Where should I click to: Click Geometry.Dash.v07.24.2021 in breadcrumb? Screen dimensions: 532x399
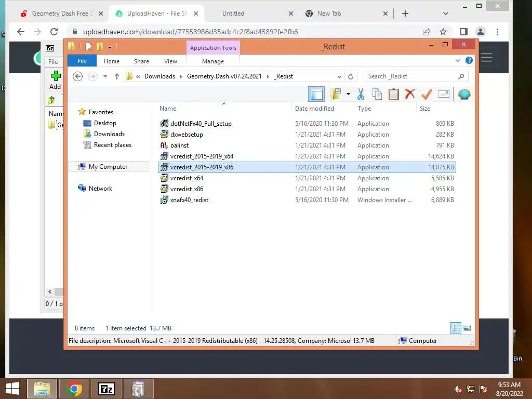pos(224,76)
